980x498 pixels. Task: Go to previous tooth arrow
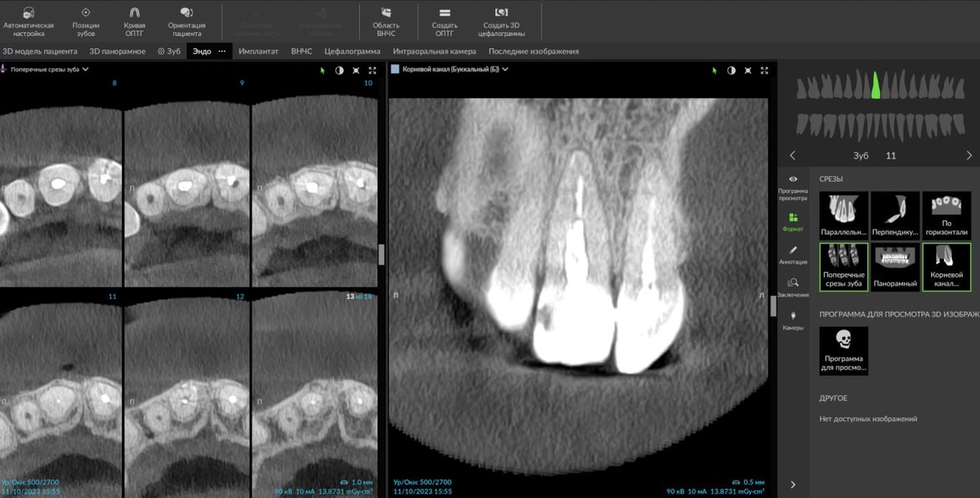(x=792, y=155)
